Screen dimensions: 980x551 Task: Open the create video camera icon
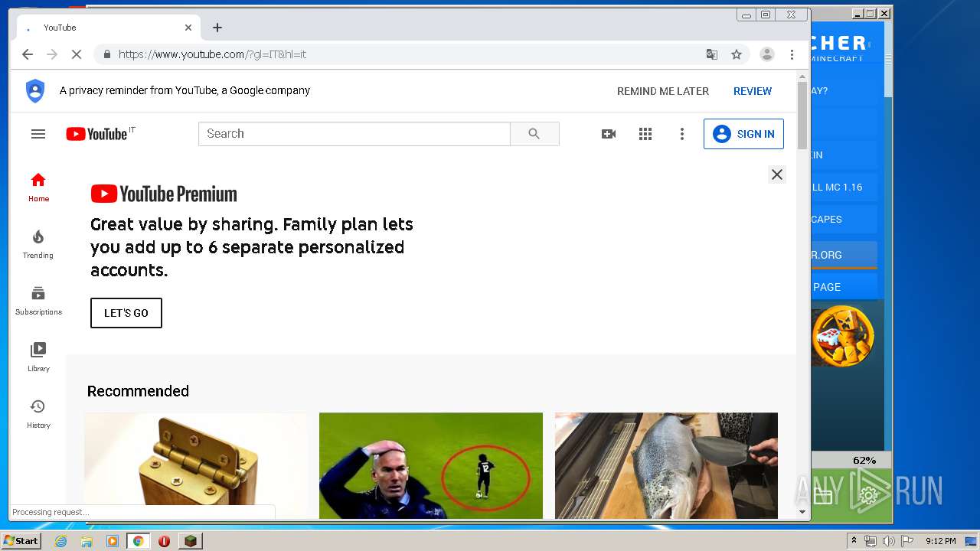coord(609,134)
